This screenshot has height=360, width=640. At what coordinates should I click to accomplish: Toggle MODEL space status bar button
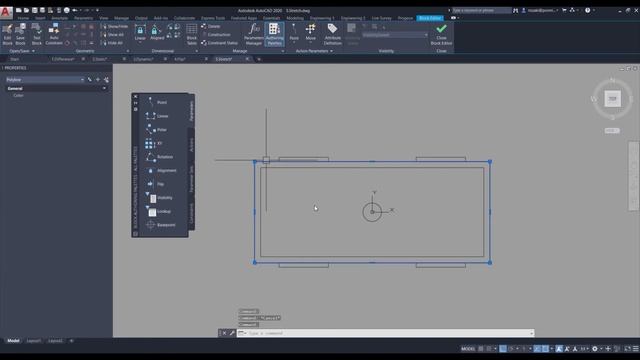pos(468,349)
